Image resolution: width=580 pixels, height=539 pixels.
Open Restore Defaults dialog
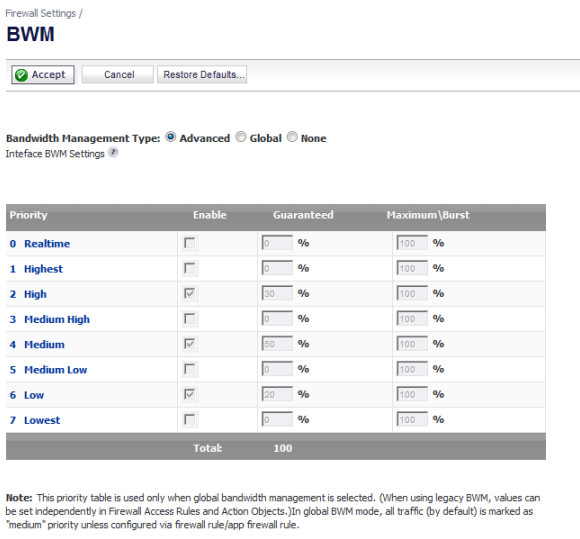202,75
